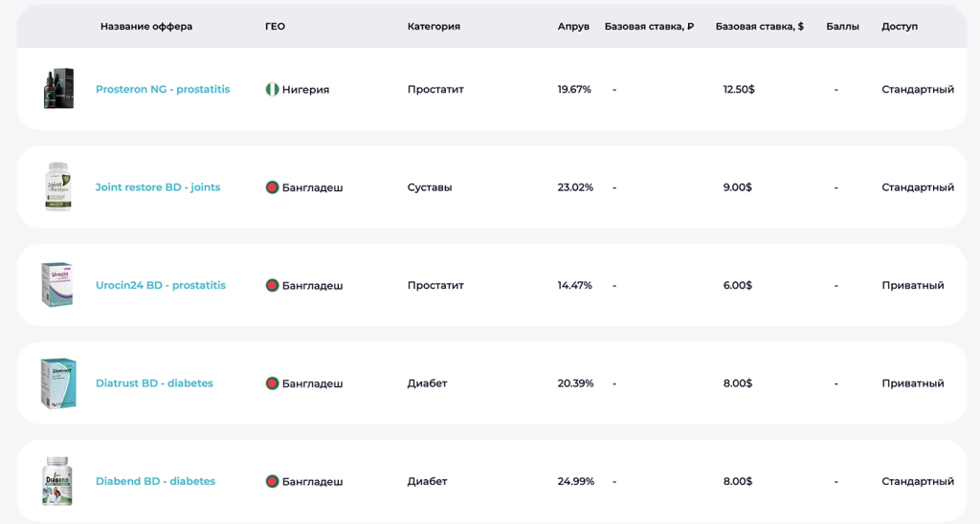Open the Joint restore BD - joints offer

coord(158,187)
